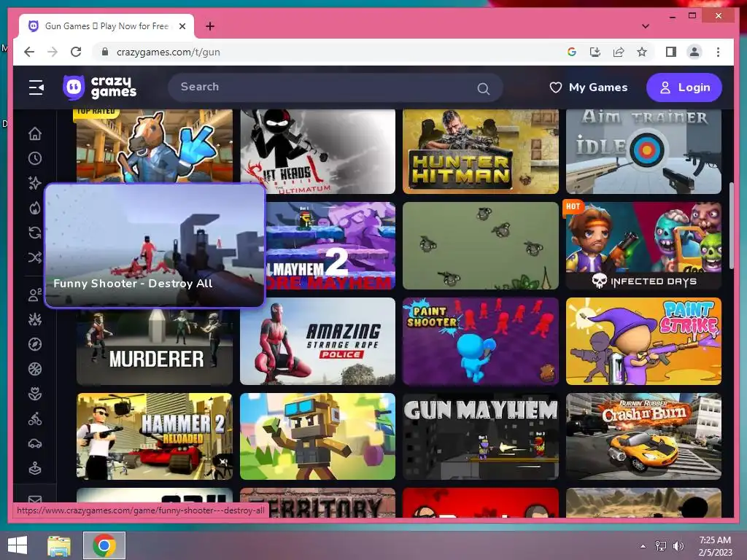This screenshot has width=747, height=560.
Task: Open Murderer game thumbnail
Action: pyautogui.click(x=155, y=346)
